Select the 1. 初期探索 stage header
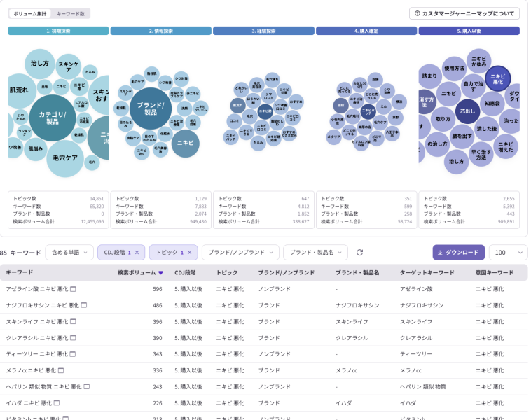 pyautogui.click(x=58, y=31)
